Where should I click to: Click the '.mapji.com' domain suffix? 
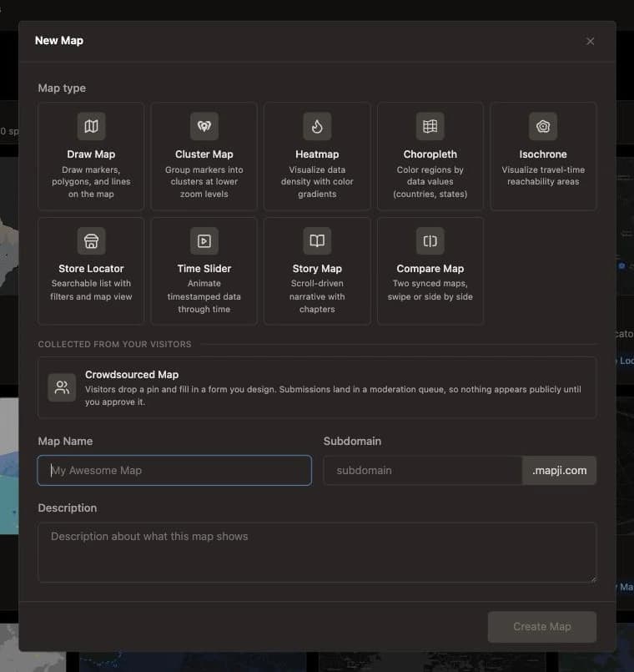click(560, 470)
